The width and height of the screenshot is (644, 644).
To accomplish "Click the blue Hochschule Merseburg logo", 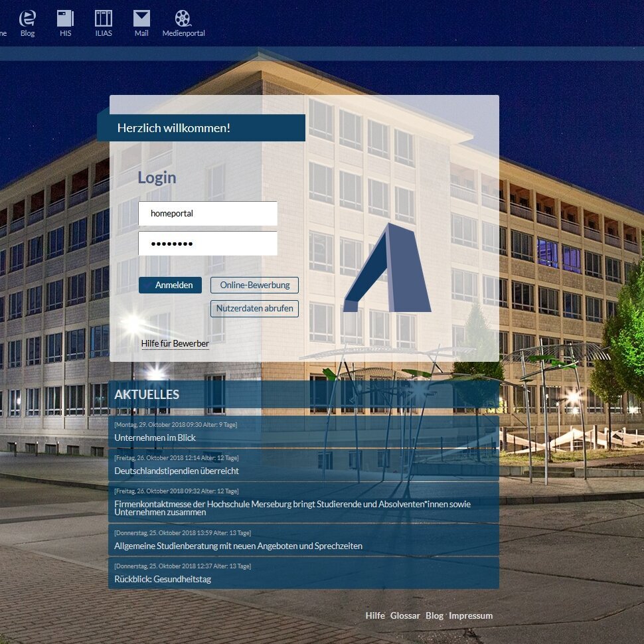I will [x=388, y=268].
